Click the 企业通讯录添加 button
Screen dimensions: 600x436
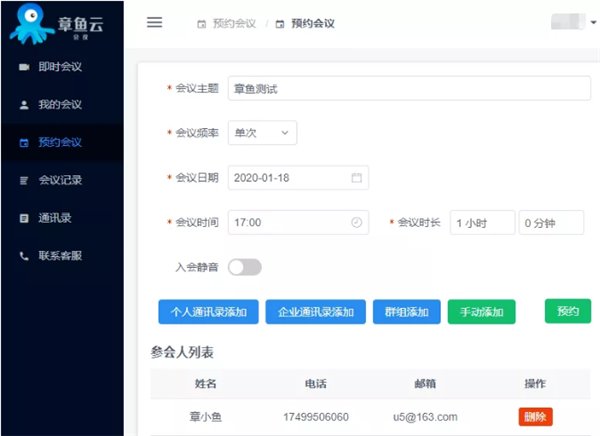coord(315,312)
